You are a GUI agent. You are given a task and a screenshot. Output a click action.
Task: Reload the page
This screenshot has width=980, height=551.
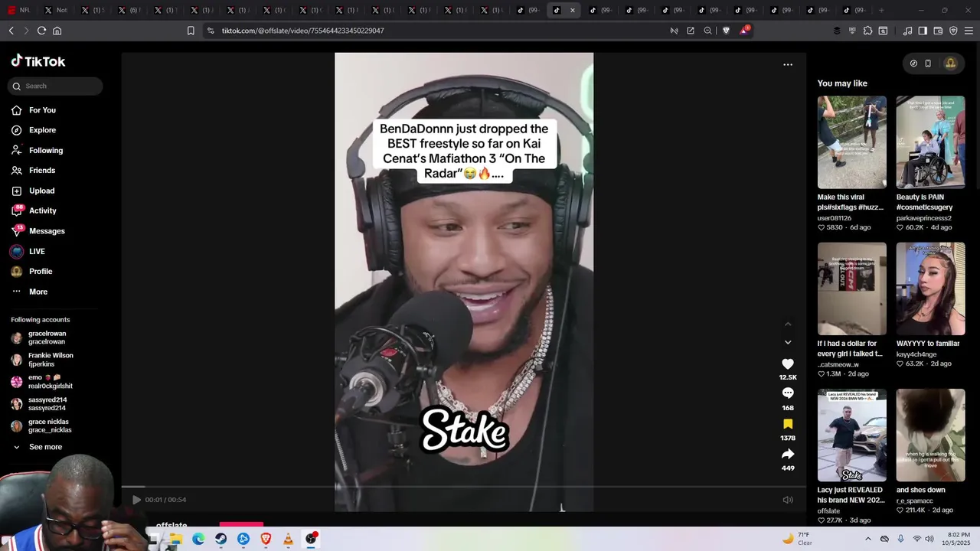[41, 31]
